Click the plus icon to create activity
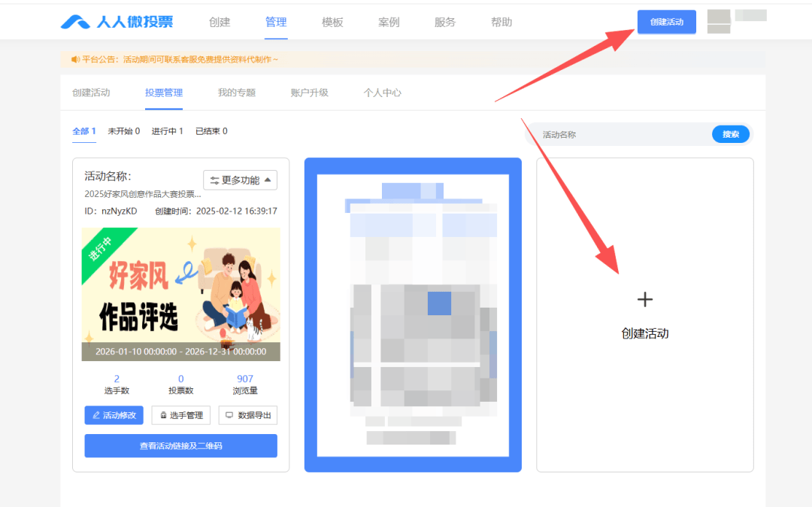This screenshot has width=812, height=507. coord(645,299)
